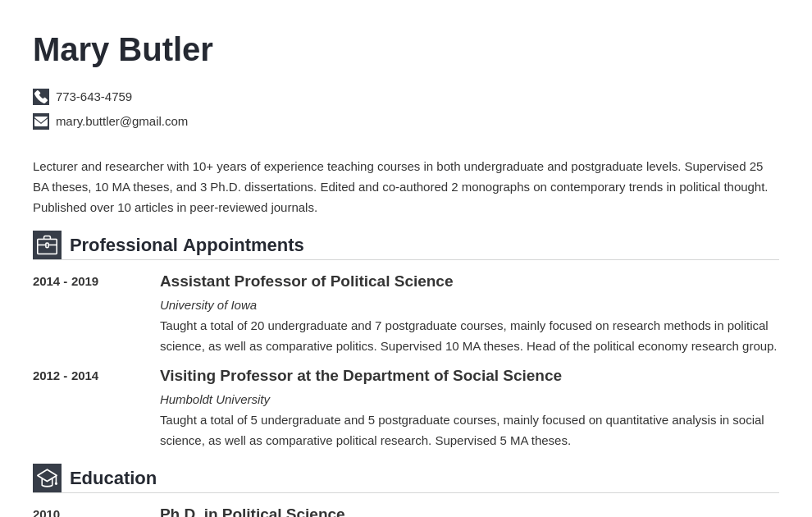The image size is (812, 517).
Task: Click the Professional Appointments section heading
Action: click(x=186, y=245)
